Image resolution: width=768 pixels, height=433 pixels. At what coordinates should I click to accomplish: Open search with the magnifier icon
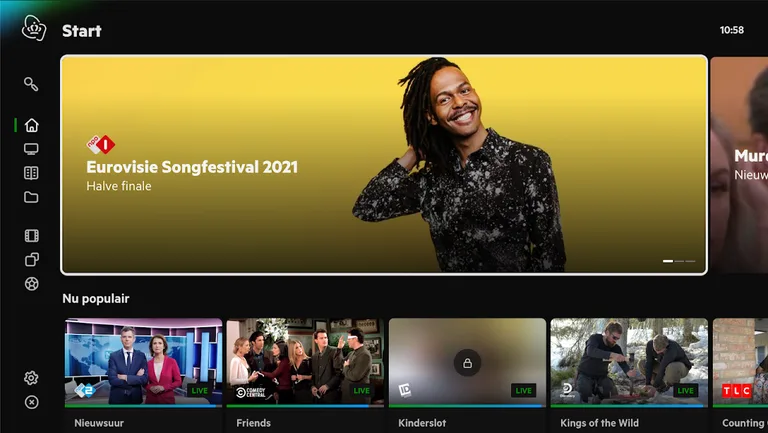coord(31,84)
